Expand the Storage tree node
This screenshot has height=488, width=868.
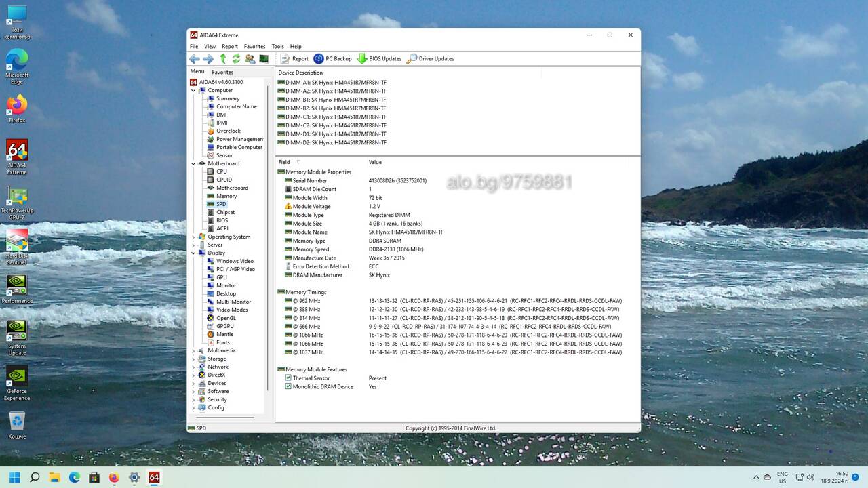(193, 359)
